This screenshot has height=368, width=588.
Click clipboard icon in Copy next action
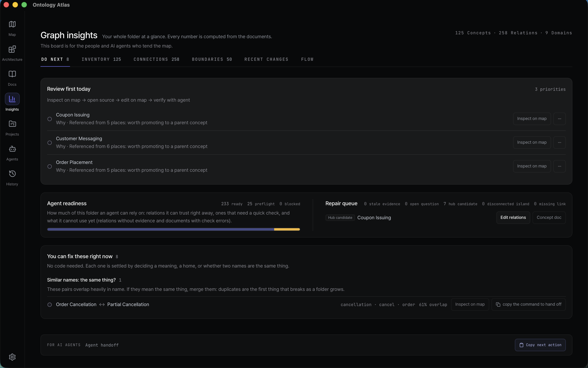[x=521, y=345]
